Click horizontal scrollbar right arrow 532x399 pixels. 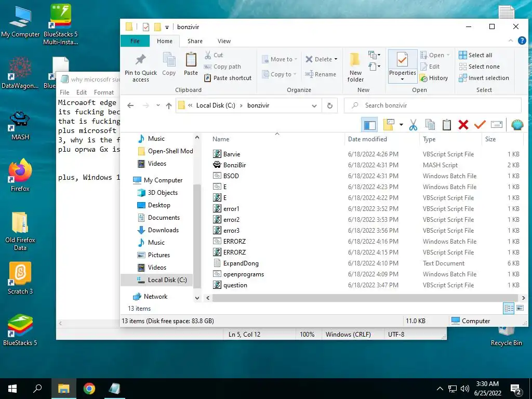coord(523,298)
